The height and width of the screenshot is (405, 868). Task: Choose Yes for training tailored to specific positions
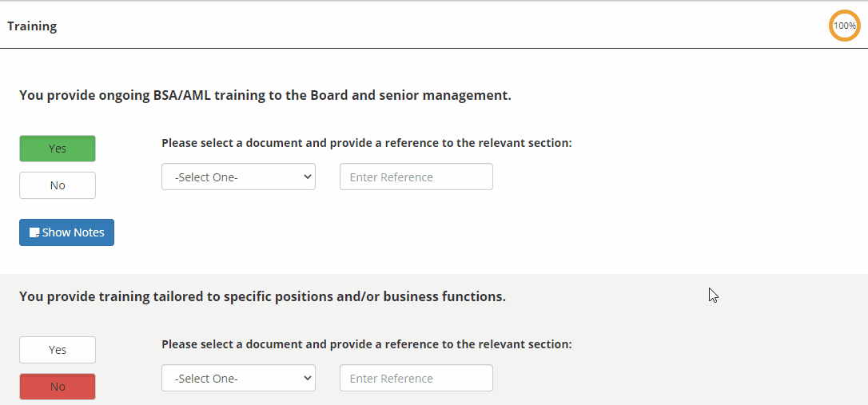(58, 350)
